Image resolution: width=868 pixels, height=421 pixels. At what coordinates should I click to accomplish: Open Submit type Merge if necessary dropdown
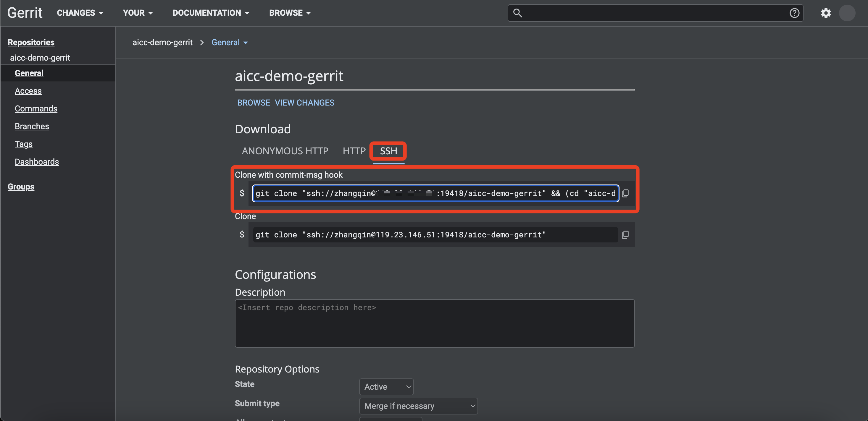pos(418,406)
